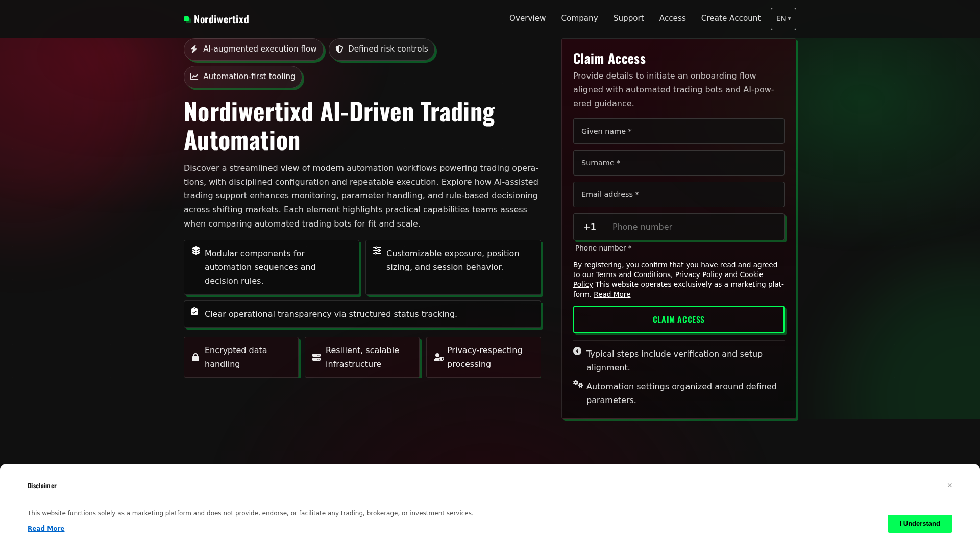Open the EN language dropdown

point(783,19)
